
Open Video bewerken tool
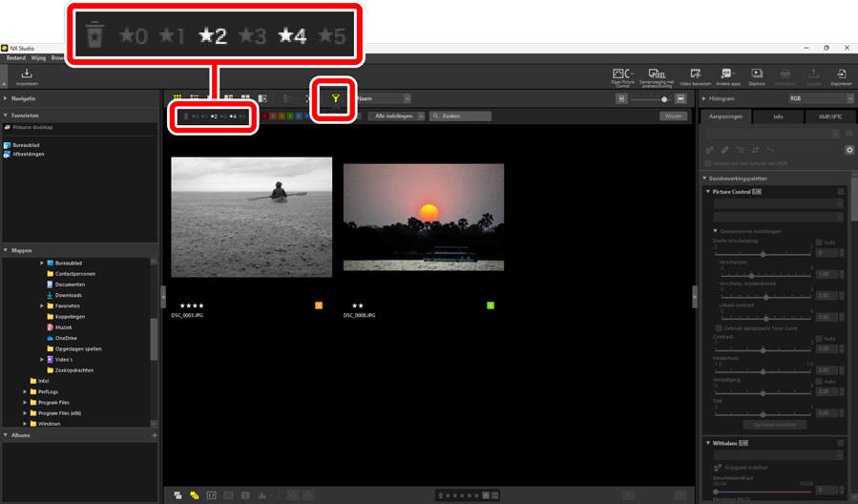[x=694, y=75]
